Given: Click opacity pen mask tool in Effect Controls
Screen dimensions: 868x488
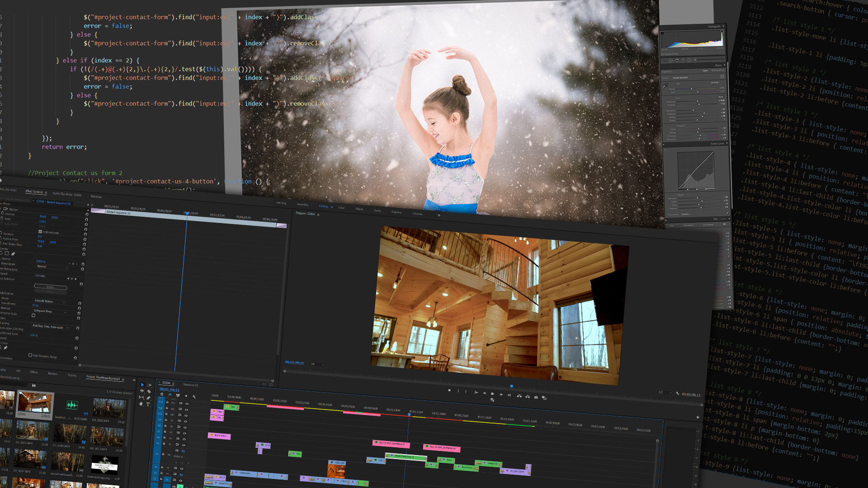Looking at the screenshot, I should pyautogui.click(x=13, y=254).
